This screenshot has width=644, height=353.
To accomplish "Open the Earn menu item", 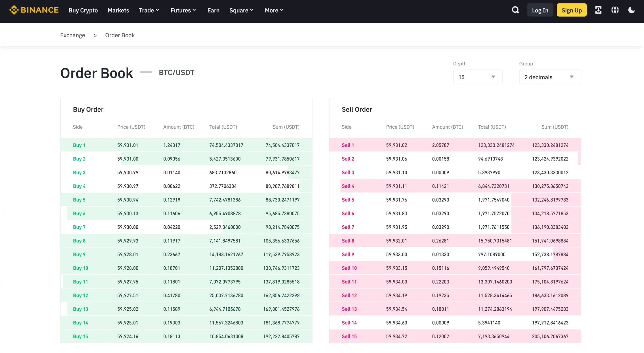I will click(213, 10).
